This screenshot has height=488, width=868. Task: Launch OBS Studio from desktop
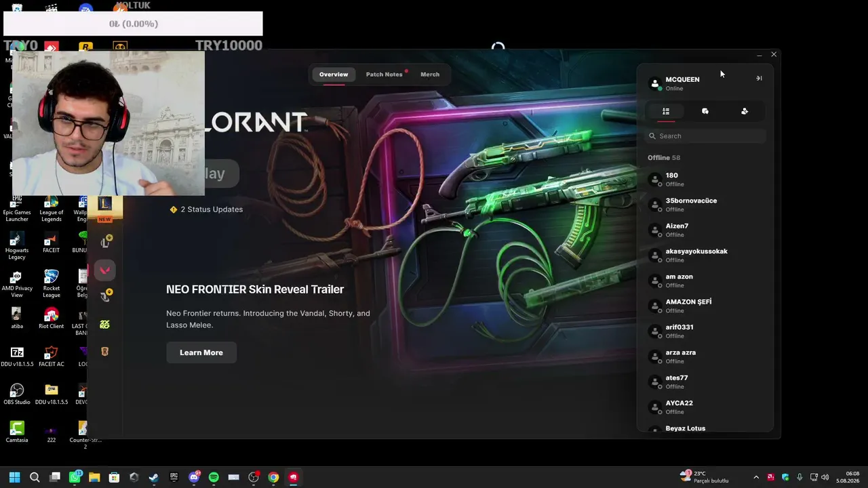17,394
